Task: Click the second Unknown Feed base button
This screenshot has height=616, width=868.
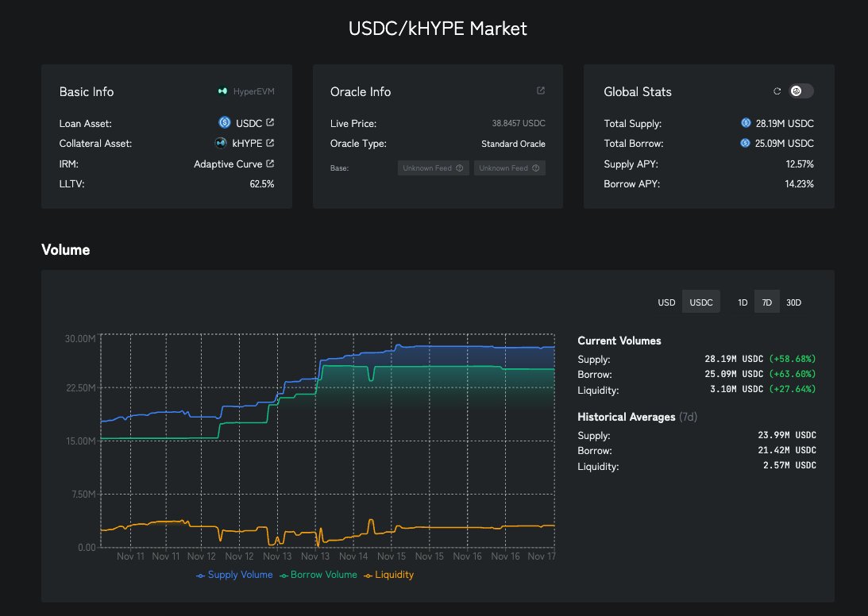Action: tap(509, 168)
